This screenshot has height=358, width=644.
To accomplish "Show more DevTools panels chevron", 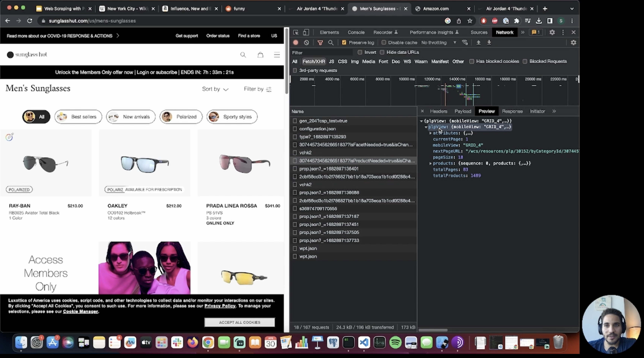I will (x=523, y=32).
